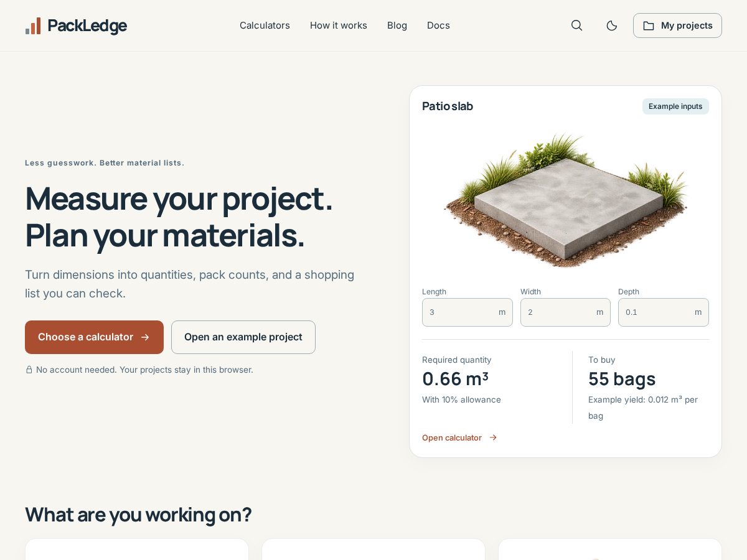The image size is (747, 560).
Task: Click the 0.66 m³ required quantity
Action: [456, 379]
